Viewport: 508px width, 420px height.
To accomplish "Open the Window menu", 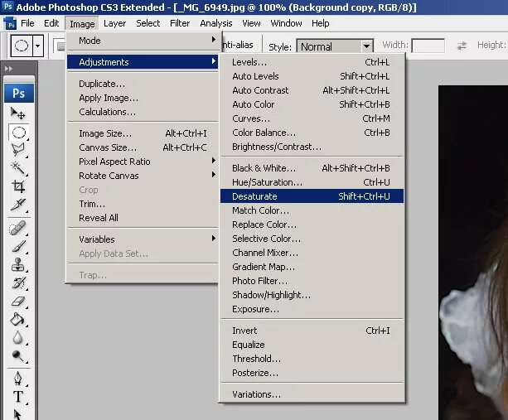I will click(x=286, y=23).
